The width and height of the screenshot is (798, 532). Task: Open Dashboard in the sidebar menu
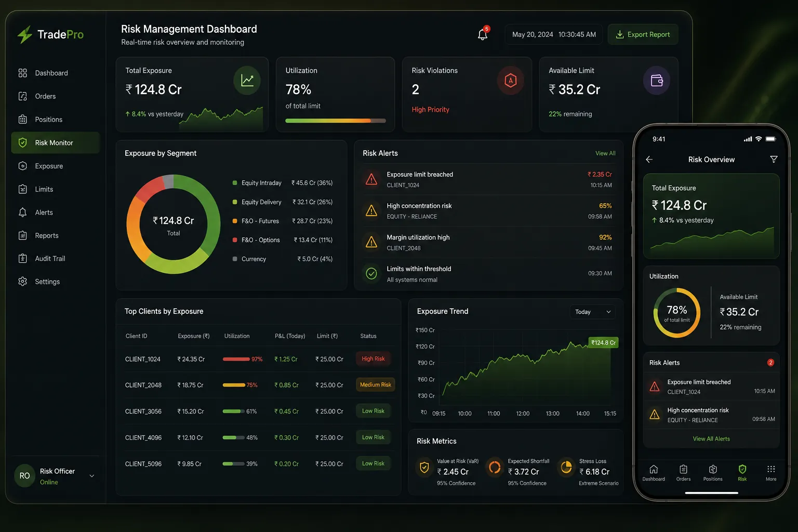tap(56, 73)
